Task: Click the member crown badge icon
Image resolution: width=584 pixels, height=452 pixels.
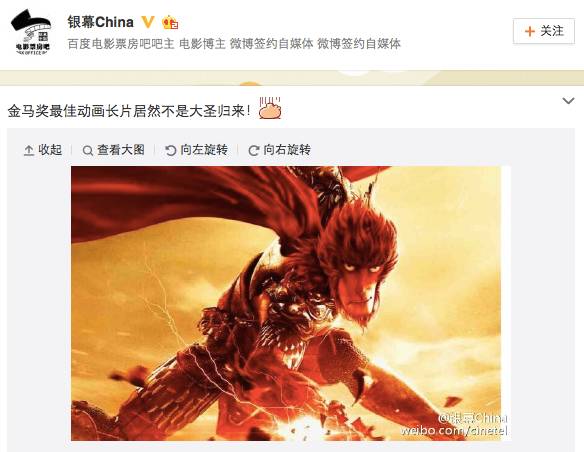Action: click(x=170, y=22)
